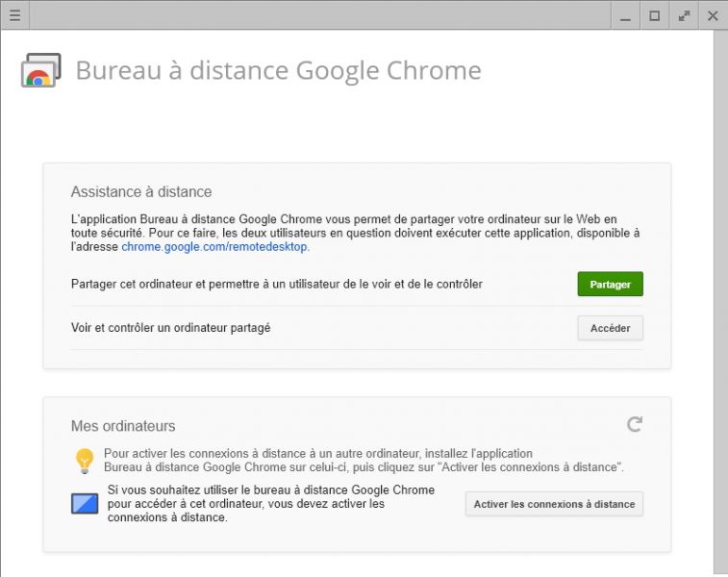Click the "L'application Bureau à distance" description
The width and height of the screenshot is (728, 577).
pos(355,233)
